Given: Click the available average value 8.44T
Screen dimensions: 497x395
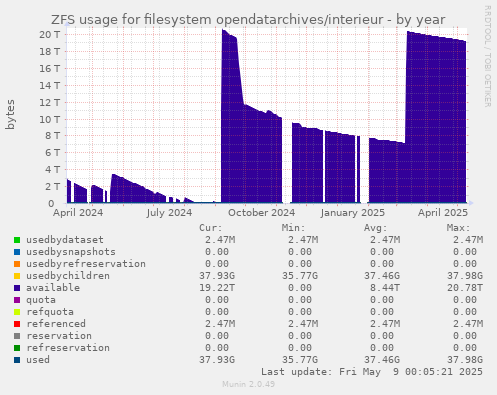Looking at the screenshot, I should pos(385,288).
